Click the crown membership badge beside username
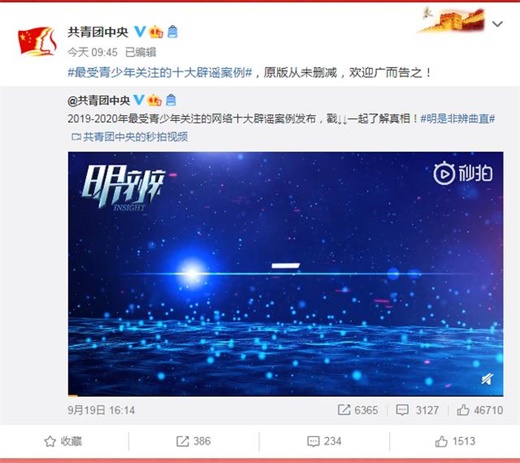 point(156,32)
